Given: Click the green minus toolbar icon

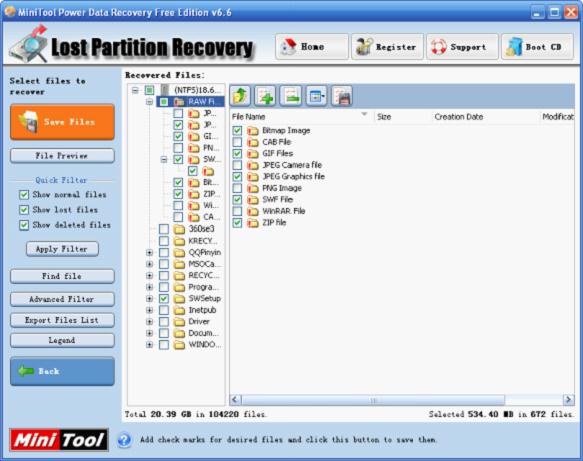Looking at the screenshot, I should coord(291,96).
